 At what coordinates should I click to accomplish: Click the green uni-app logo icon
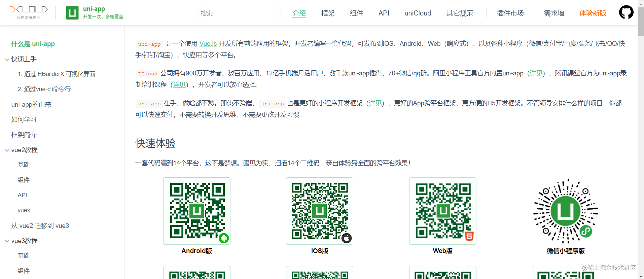pyautogui.click(x=72, y=13)
